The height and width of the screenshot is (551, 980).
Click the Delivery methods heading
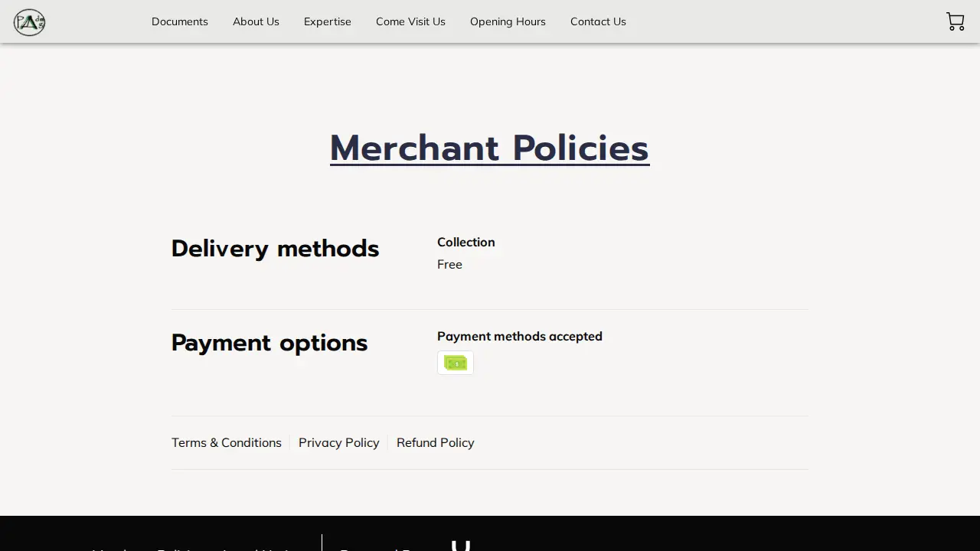pos(275,248)
